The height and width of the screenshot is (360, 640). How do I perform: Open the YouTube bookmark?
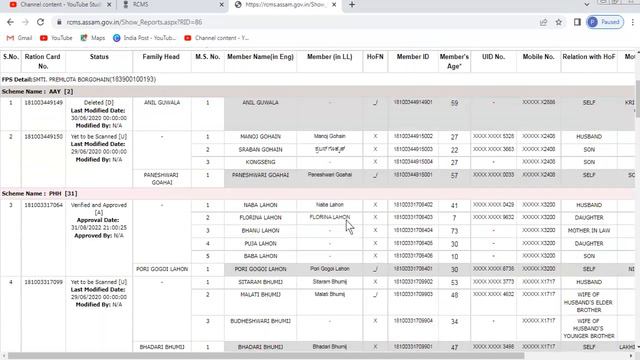click(x=56, y=38)
